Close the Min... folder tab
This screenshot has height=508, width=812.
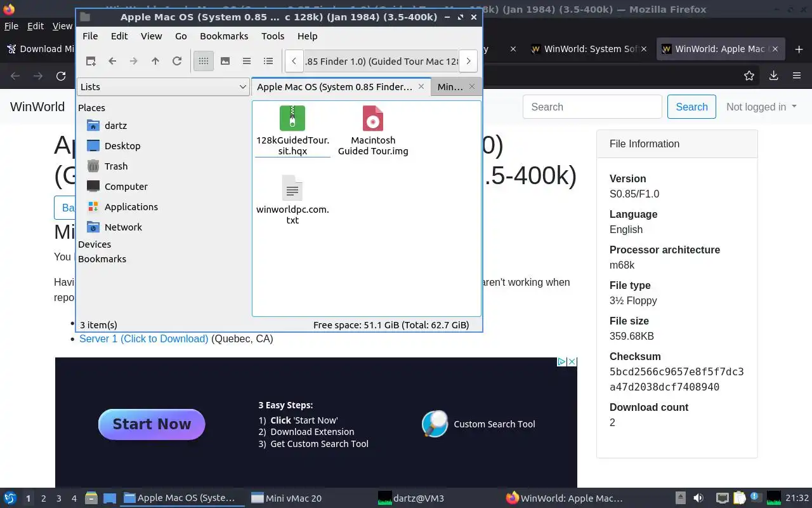tap(472, 86)
